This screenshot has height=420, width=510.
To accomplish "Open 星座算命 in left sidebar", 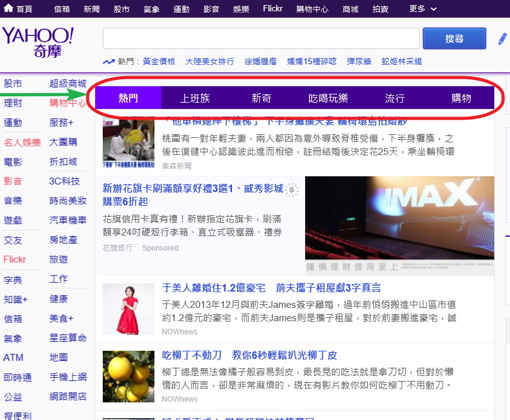I will coord(67,338).
